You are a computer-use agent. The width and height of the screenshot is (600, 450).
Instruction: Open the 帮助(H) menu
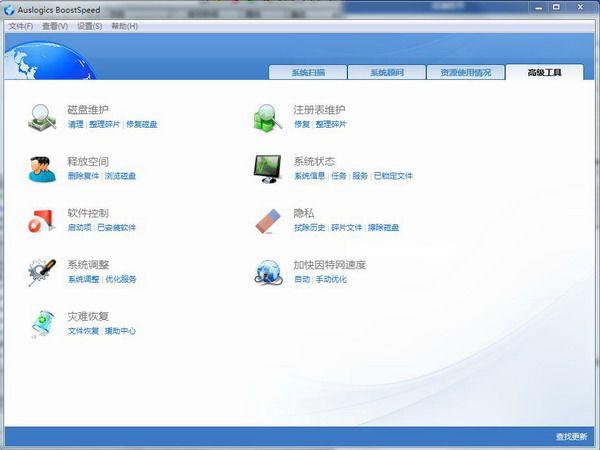point(125,26)
